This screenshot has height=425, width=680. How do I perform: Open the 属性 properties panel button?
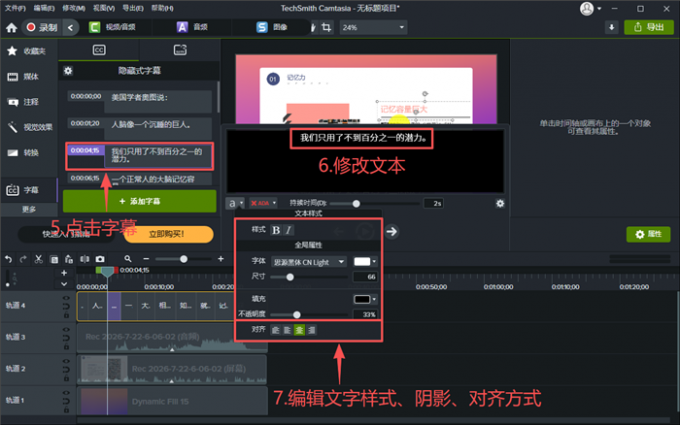point(648,234)
